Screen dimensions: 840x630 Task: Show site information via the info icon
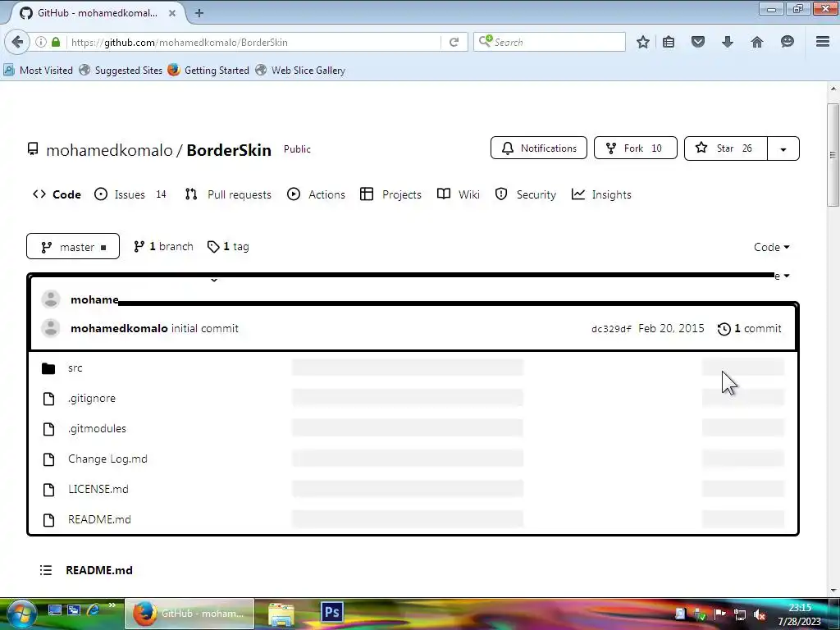coord(41,42)
